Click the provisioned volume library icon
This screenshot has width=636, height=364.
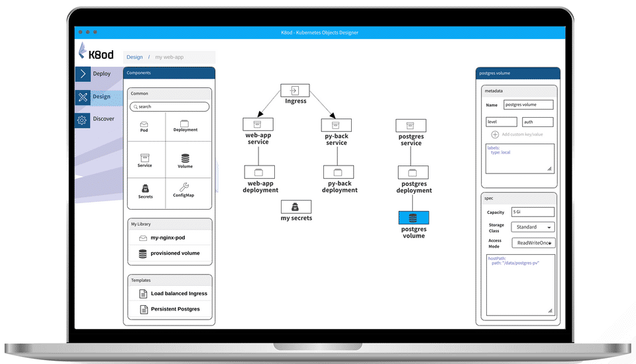pyautogui.click(x=143, y=253)
